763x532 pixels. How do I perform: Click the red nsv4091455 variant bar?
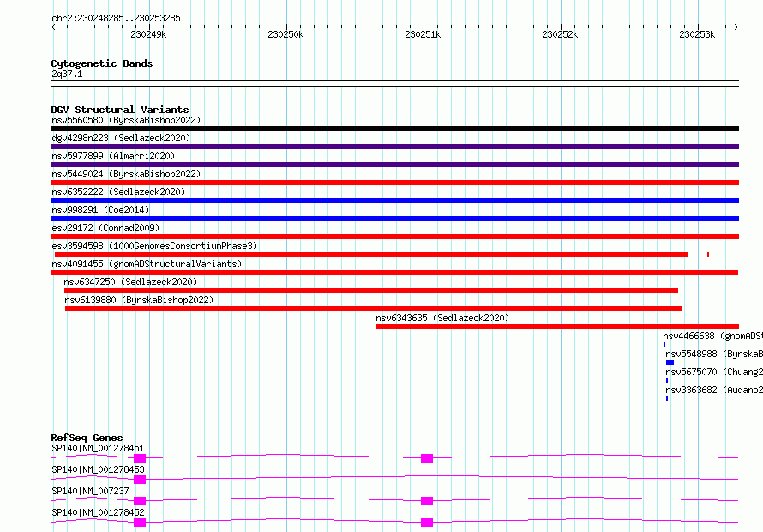pyautogui.click(x=394, y=272)
